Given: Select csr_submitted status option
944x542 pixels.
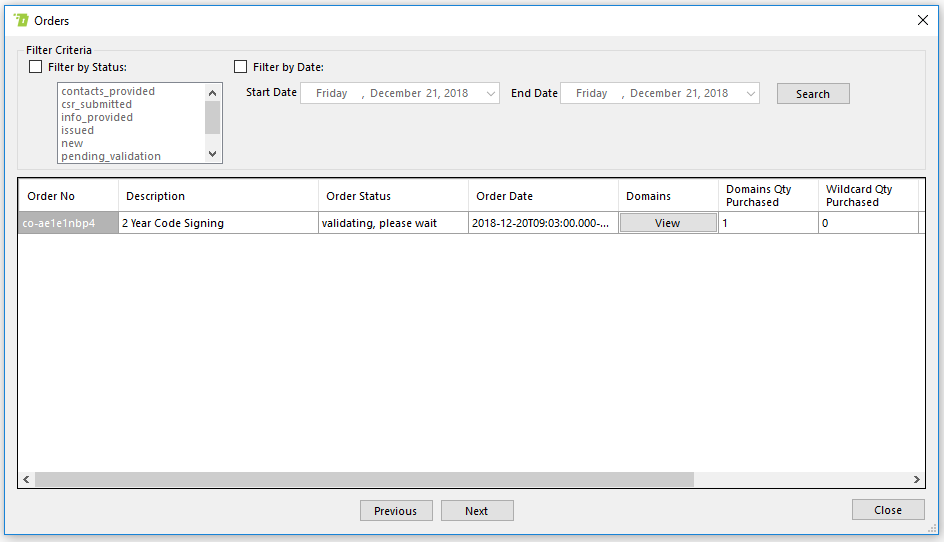Looking at the screenshot, I should [x=96, y=104].
